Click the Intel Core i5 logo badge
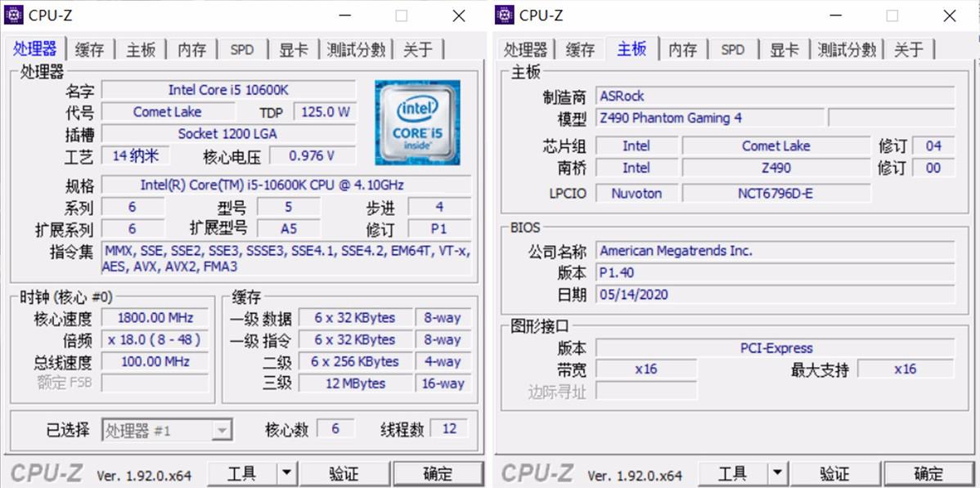This screenshot has height=488, width=980. (x=417, y=122)
